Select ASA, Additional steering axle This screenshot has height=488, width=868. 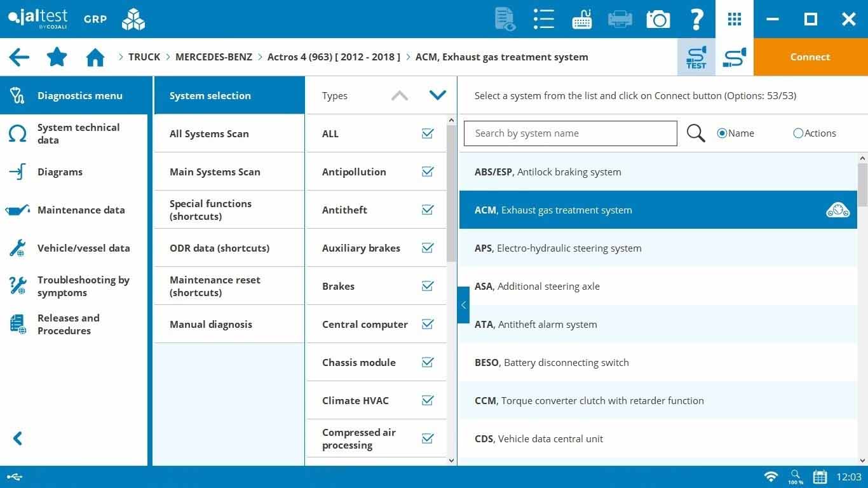click(658, 286)
